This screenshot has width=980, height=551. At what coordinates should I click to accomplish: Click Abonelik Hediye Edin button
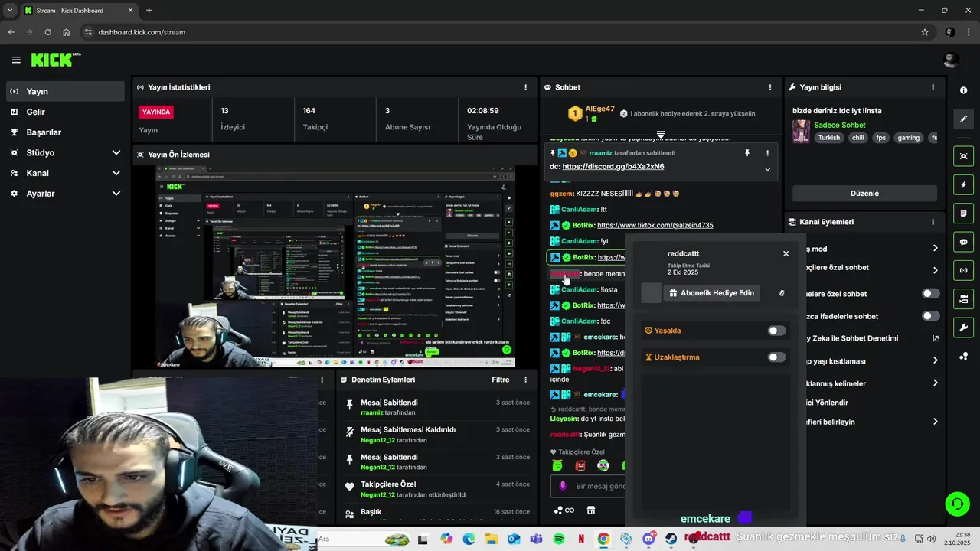(711, 293)
